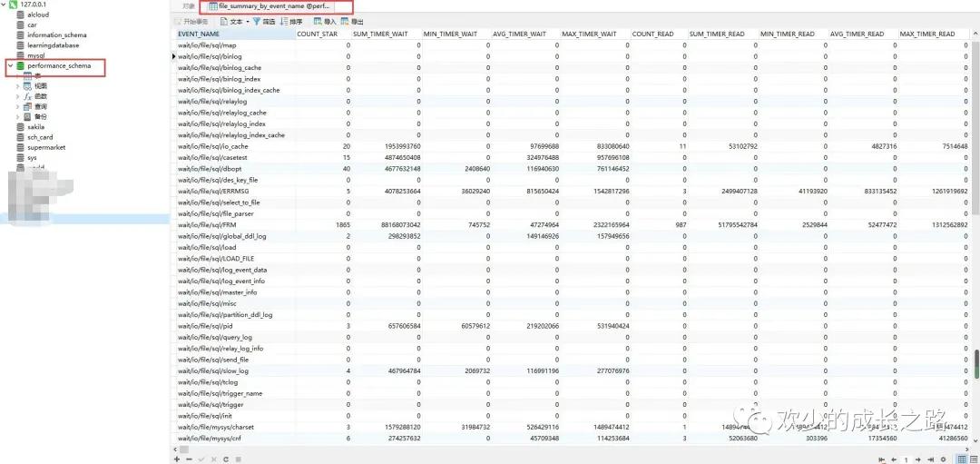
Task: Expand the Views (视图) tree node
Action: click(x=17, y=86)
